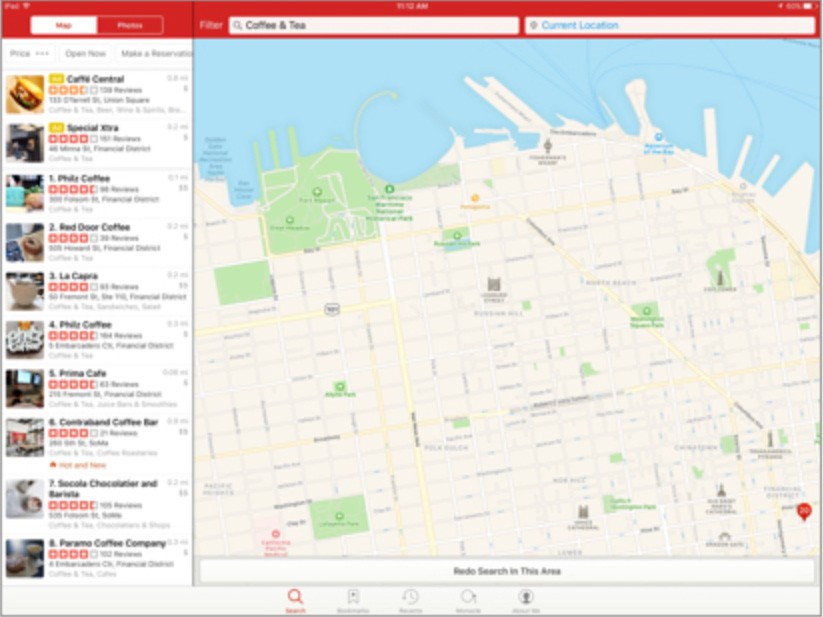The height and width of the screenshot is (617, 823).
Task: Open the Filter menu
Action: pos(211,25)
